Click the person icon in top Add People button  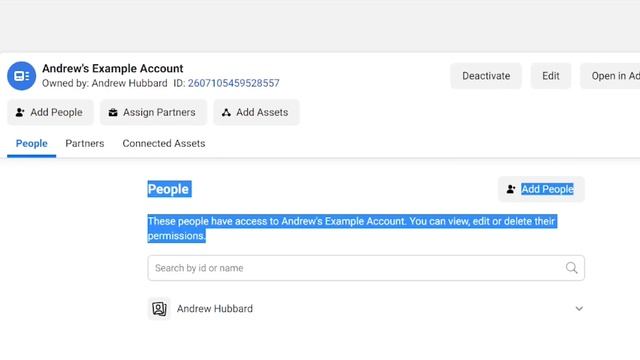tap(20, 112)
